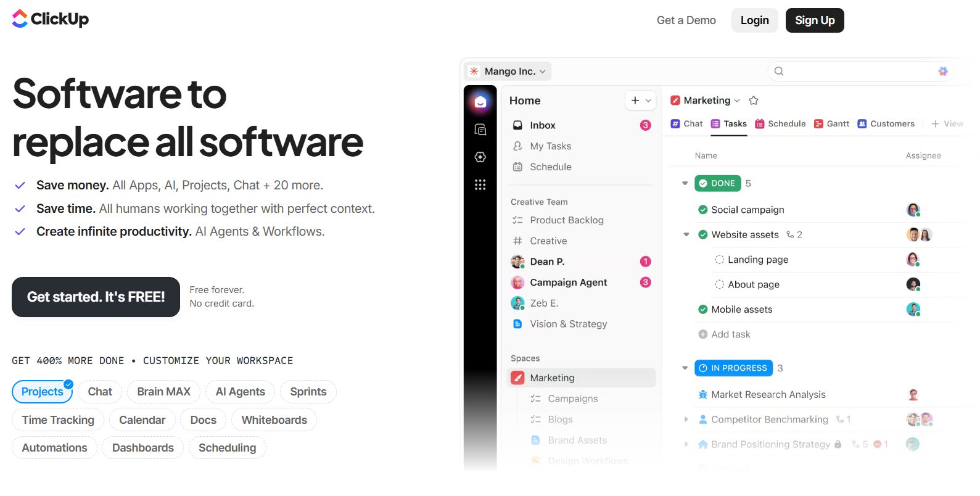Toggle Social campaign completion check
980x496 pixels.
(703, 210)
